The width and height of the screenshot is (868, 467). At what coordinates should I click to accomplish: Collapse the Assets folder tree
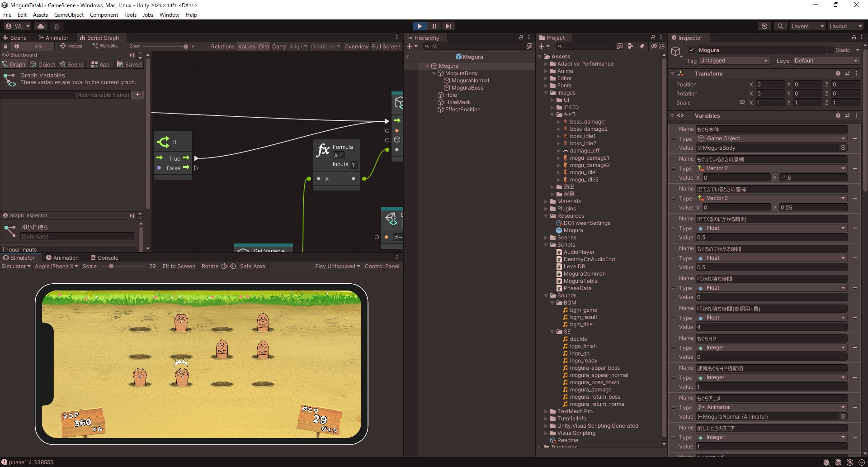click(x=540, y=57)
